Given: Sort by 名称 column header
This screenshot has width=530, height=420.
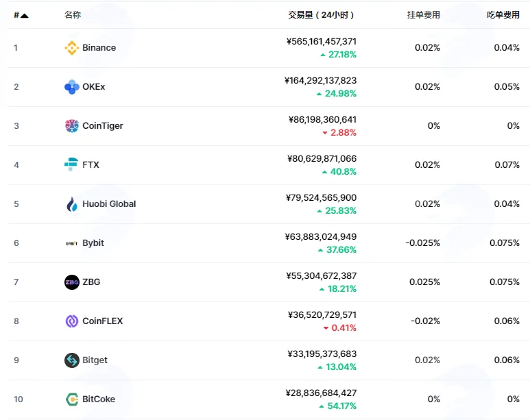Looking at the screenshot, I should 72,15.
